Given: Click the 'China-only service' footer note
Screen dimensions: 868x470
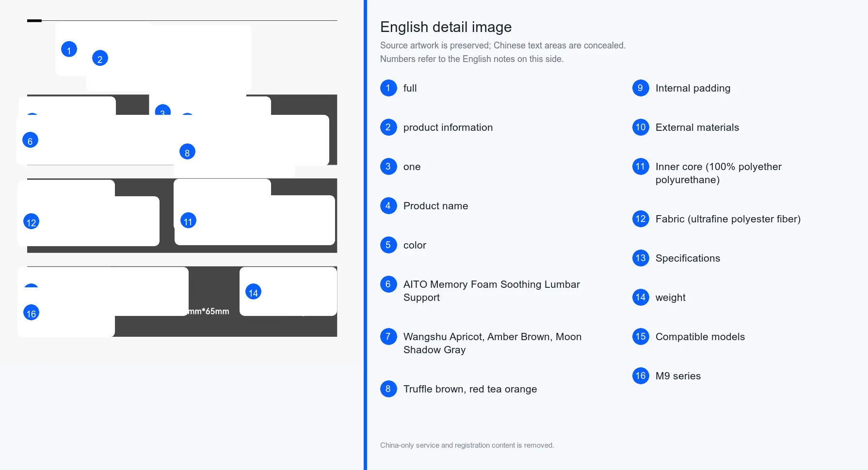Looking at the screenshot, I should [467, 445].
